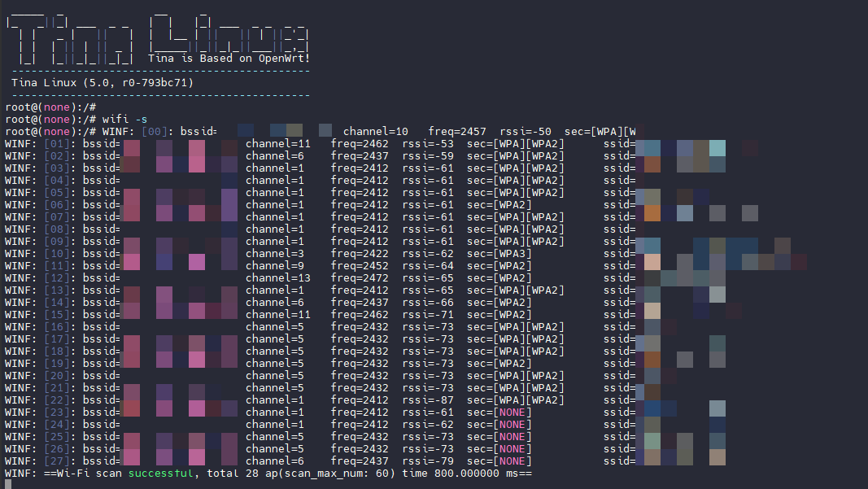Click pink 'NONE' security on entry [27]

click(512, 461)
